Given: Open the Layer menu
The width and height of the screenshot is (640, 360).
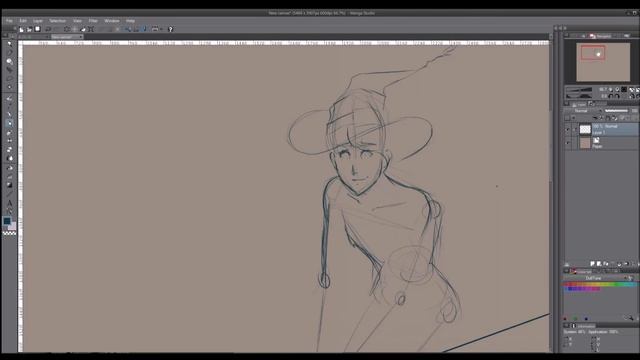Looking at the screenshot, I should [38, 21].
